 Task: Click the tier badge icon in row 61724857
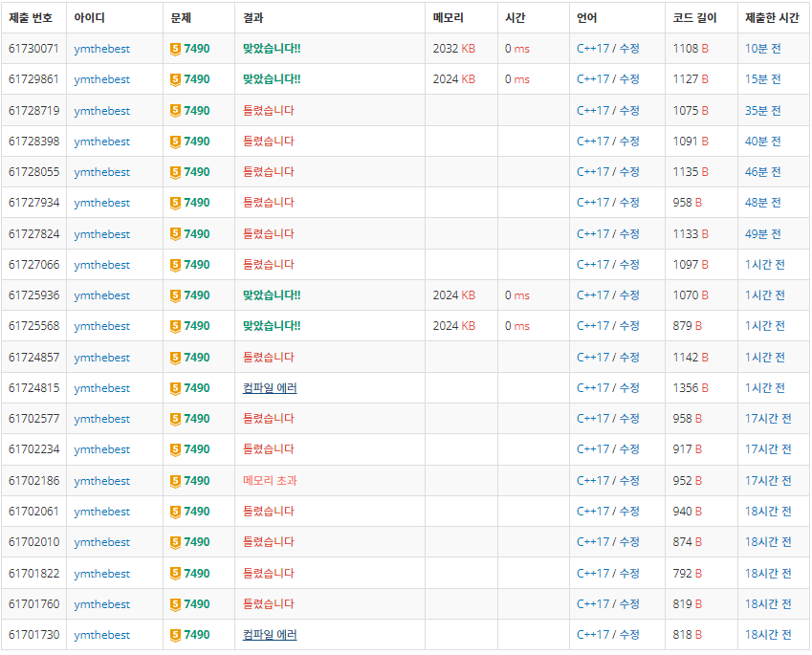coord(175,358)
